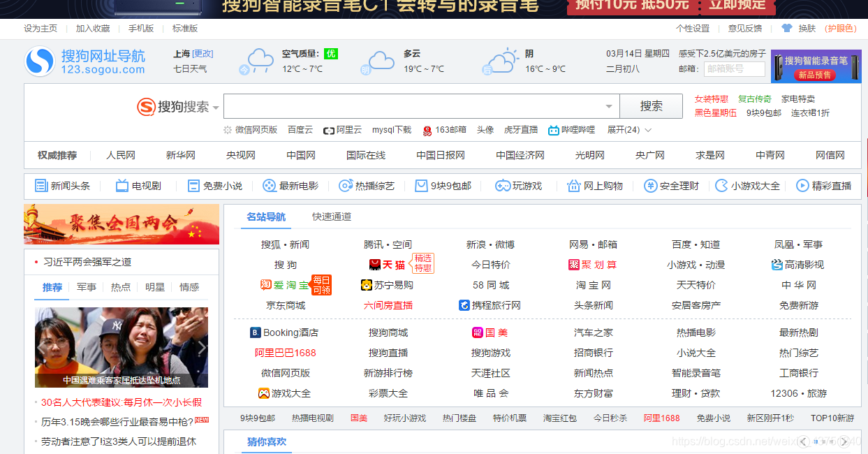Select the 明星 news tab
The height and width of the screenshot is (454, 868).
pos(155,287)
